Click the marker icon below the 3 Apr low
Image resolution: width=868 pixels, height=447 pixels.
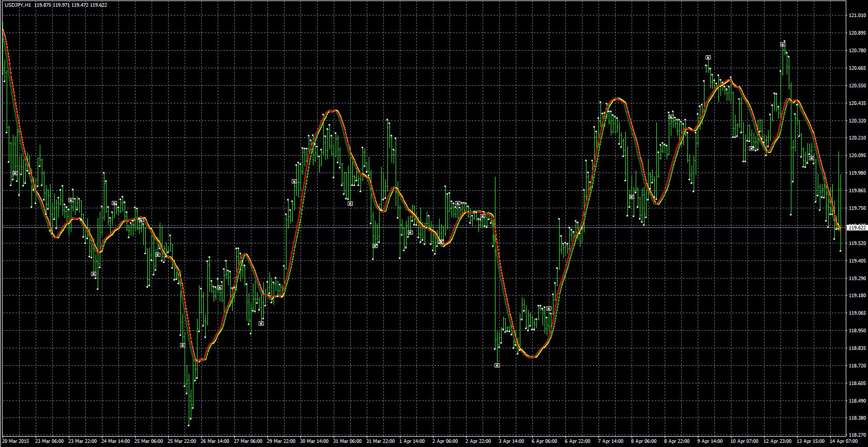tap(497, 365)
